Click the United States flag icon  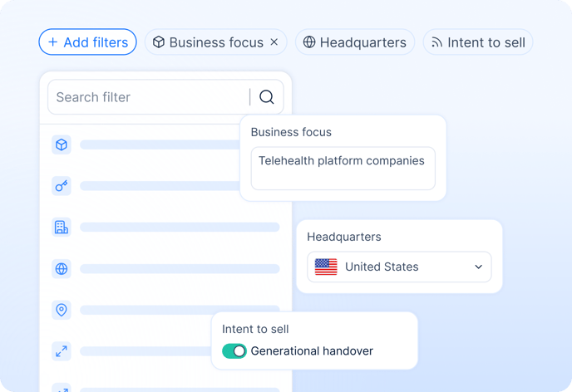[x=326, y=267]
